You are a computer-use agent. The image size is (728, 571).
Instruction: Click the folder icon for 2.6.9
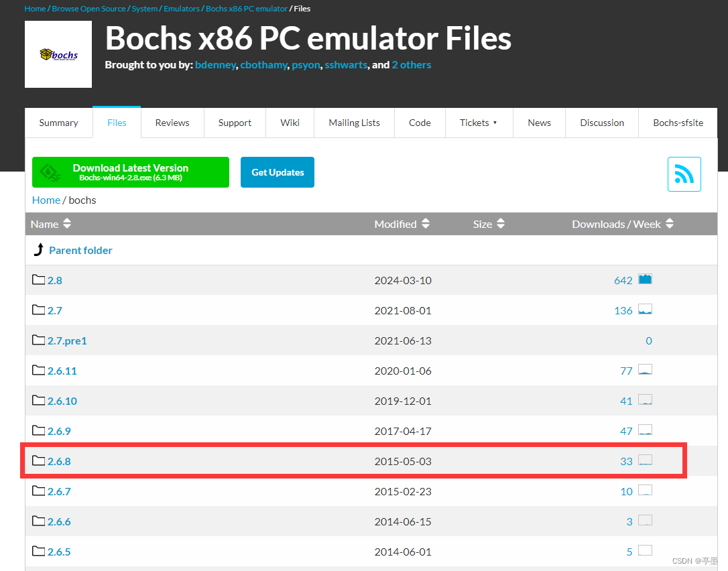click(x=38, y=430)
